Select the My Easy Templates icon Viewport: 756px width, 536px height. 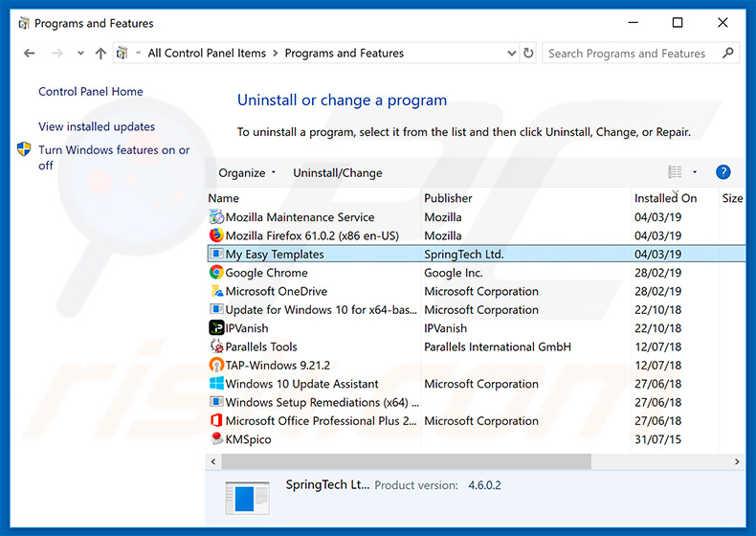click(216, 254)
